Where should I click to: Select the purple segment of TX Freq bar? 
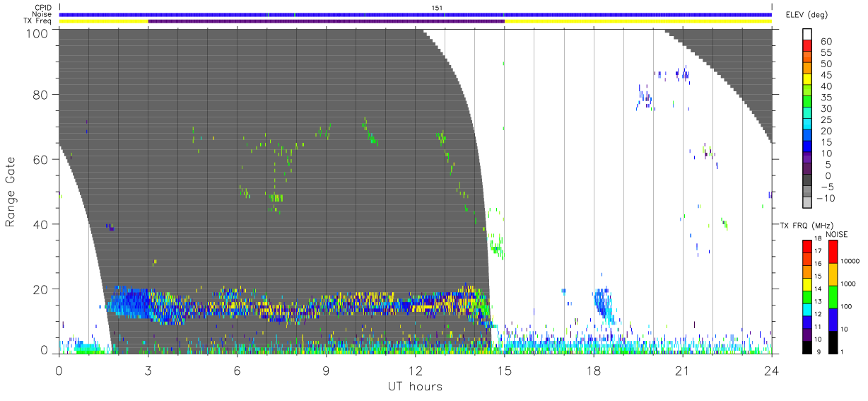pos(326,21)
